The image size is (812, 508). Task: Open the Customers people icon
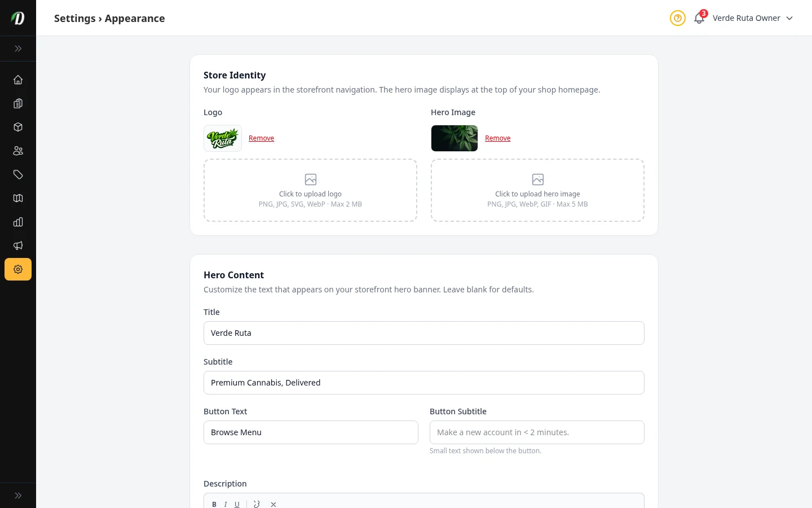[x=18, y=151]
